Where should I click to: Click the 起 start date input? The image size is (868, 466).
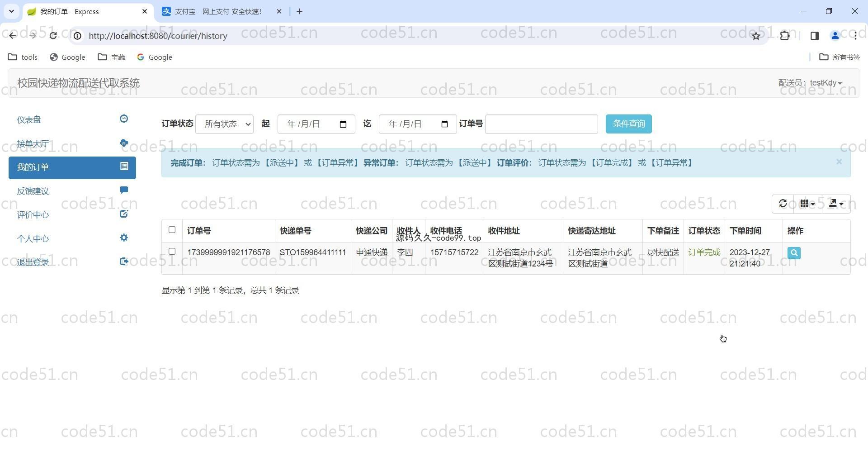(316, 124)
